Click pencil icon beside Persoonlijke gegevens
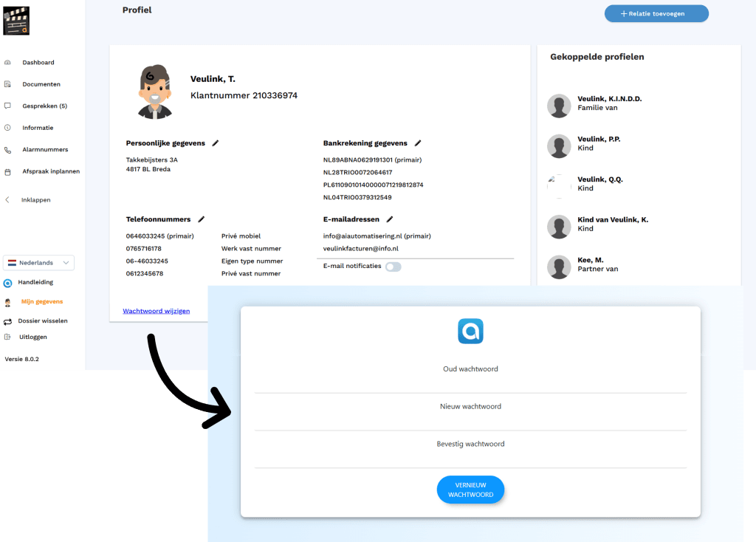 [x=216, y=143]
